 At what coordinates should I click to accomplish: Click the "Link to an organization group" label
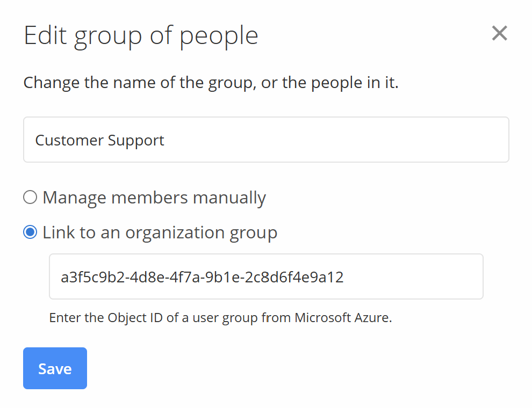(x=160, y=232)
